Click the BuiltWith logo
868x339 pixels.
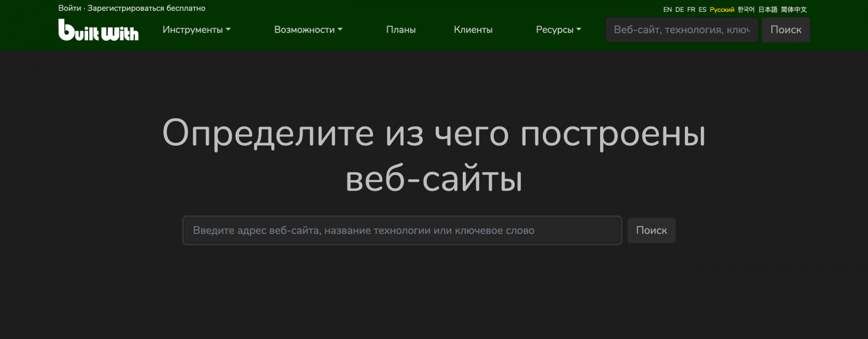[x=98, y=31]
